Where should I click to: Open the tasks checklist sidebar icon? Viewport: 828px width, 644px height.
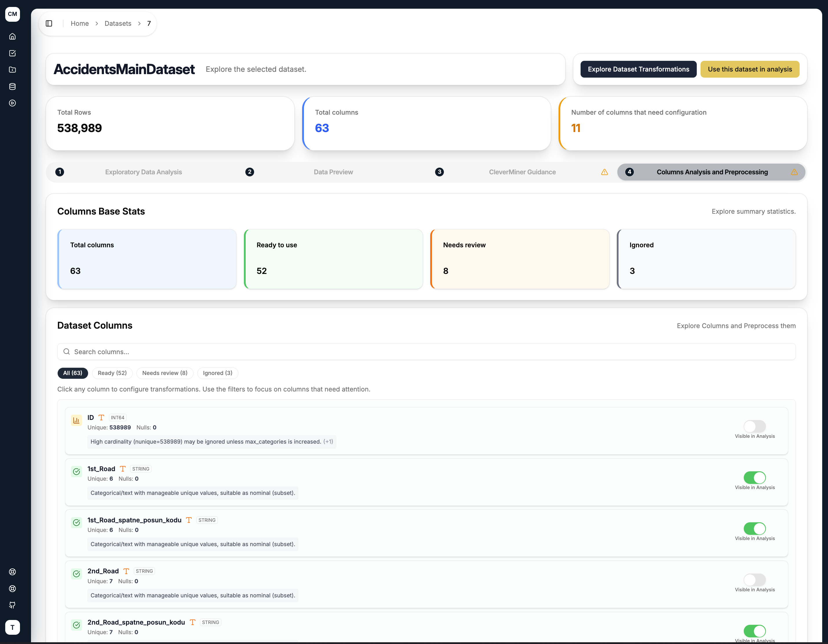coord(12,53)
